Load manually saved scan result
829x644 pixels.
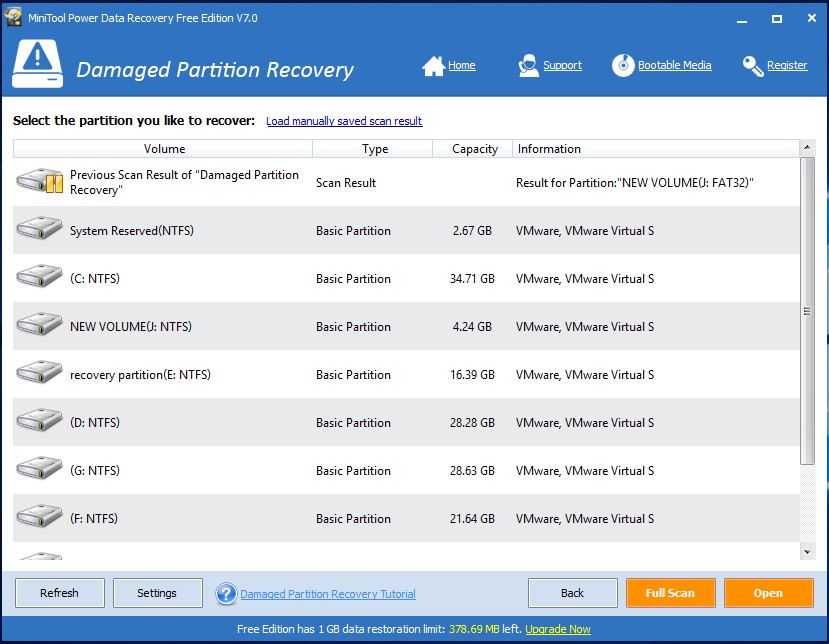344,121
